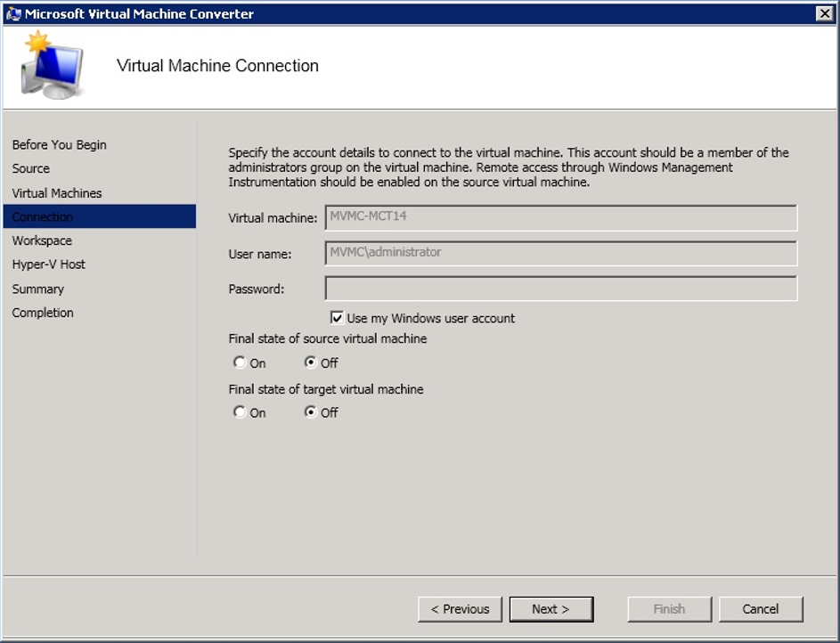Image resolution: width=840 pixels, height=643 pixels.
Task: Go to the Before You Begin step
Action: 59,144
